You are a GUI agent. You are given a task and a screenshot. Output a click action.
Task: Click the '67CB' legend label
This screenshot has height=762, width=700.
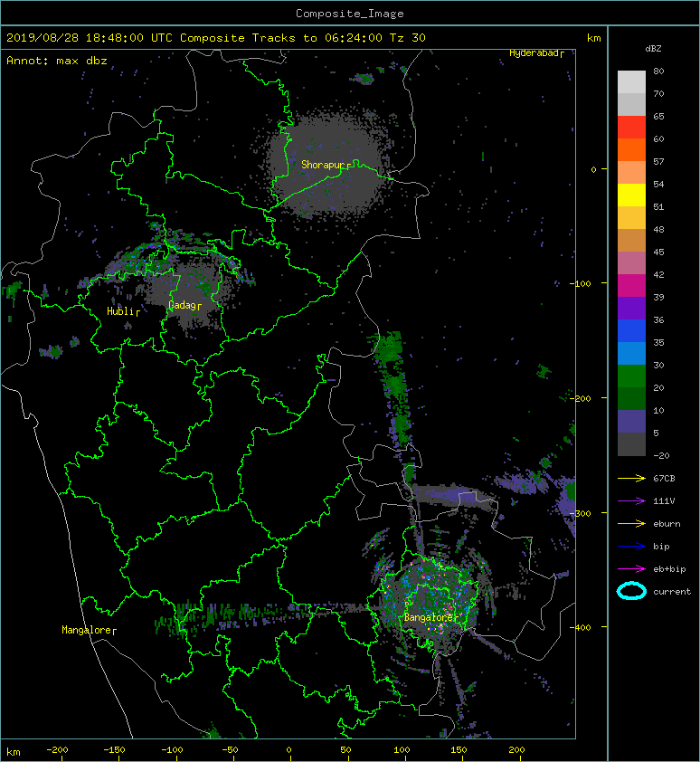click(x=664, y=478)
